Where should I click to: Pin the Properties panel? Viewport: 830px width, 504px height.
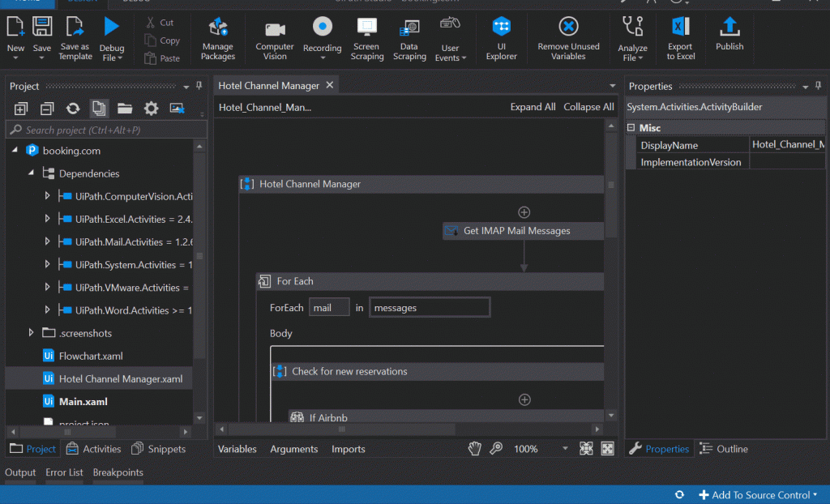point(819,85)
